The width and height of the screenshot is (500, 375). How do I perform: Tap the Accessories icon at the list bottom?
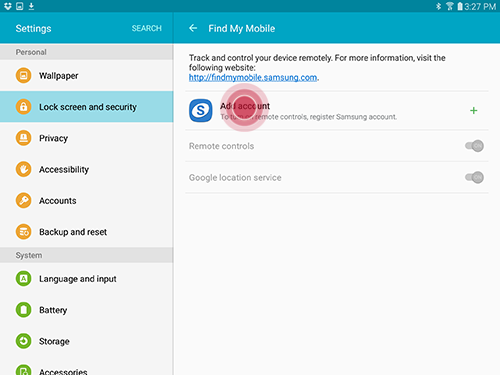(x=23, y=370)
